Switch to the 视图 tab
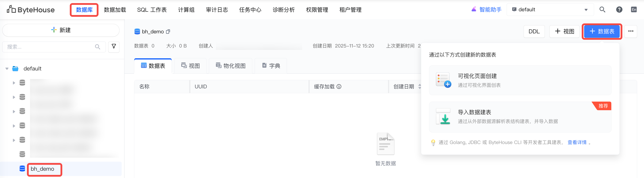 click(x=190, y=66)
